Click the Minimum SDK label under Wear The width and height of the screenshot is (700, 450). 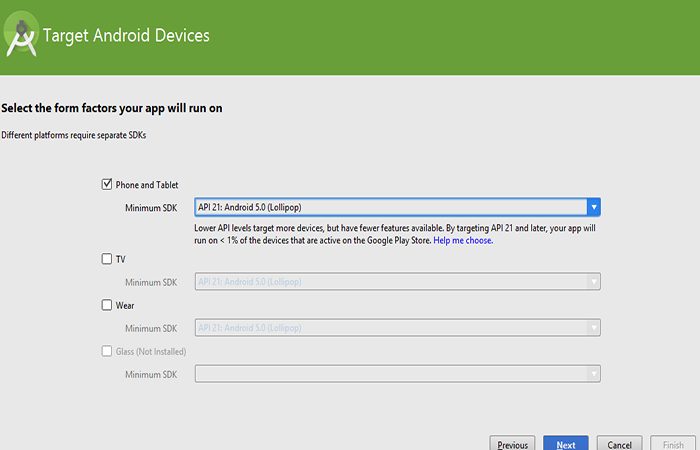point(151,328)
